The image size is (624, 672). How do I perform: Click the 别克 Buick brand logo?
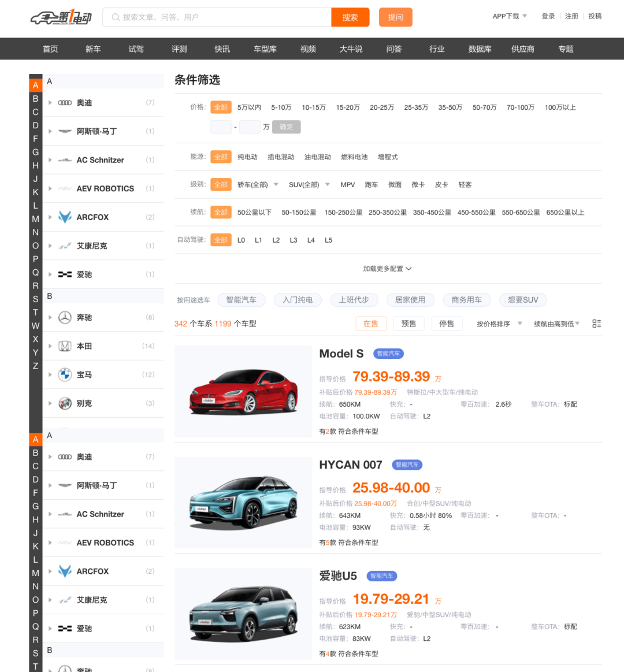pyautogui.click(x=65, y=403)
